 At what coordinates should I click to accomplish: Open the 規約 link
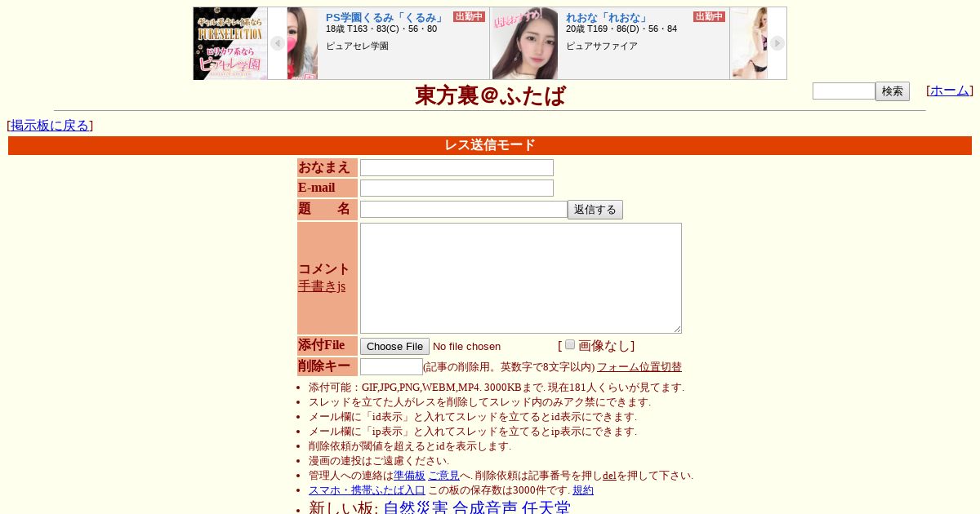[x=583, y=490]
